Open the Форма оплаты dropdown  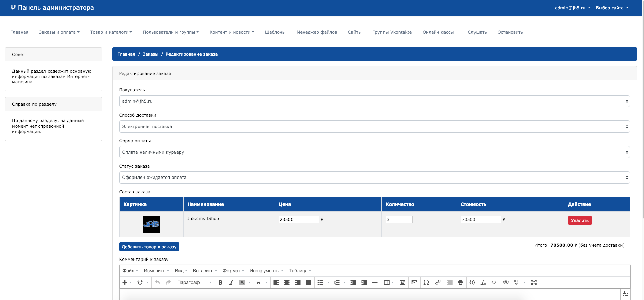374,152
